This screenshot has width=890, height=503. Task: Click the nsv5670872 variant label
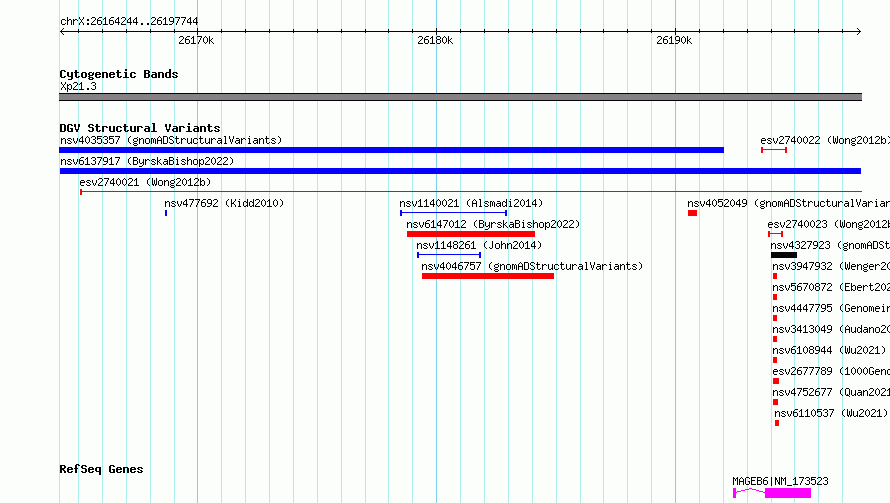tap(831, 287)
